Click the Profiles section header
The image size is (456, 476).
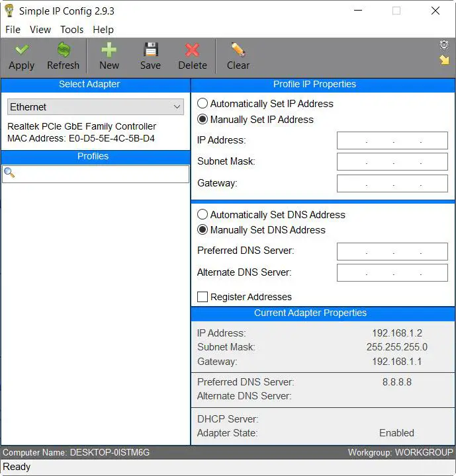click(x=95, y=156)
